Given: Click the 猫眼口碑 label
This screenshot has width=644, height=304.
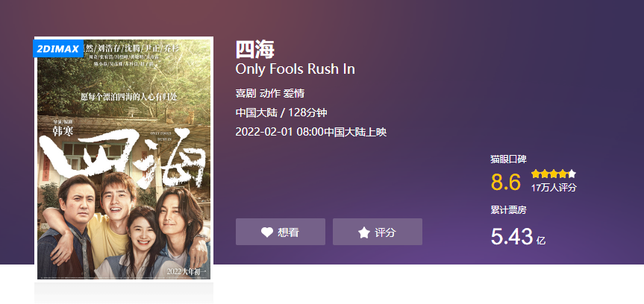Looking at the screenshot, I should click(x=508, y=159).
